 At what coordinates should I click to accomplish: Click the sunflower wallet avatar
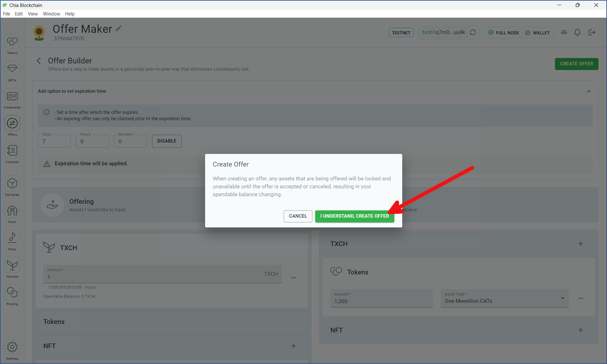coord(39,33)
